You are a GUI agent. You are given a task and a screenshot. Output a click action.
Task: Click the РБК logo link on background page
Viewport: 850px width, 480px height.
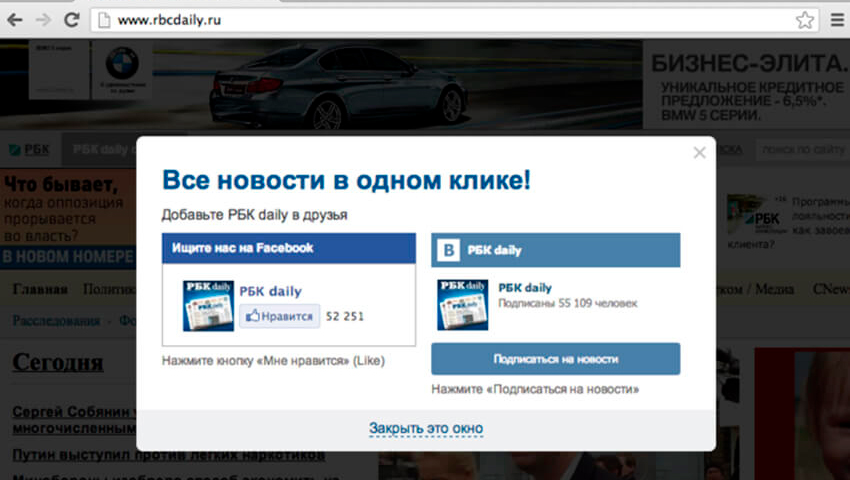(x=31, y=150)
